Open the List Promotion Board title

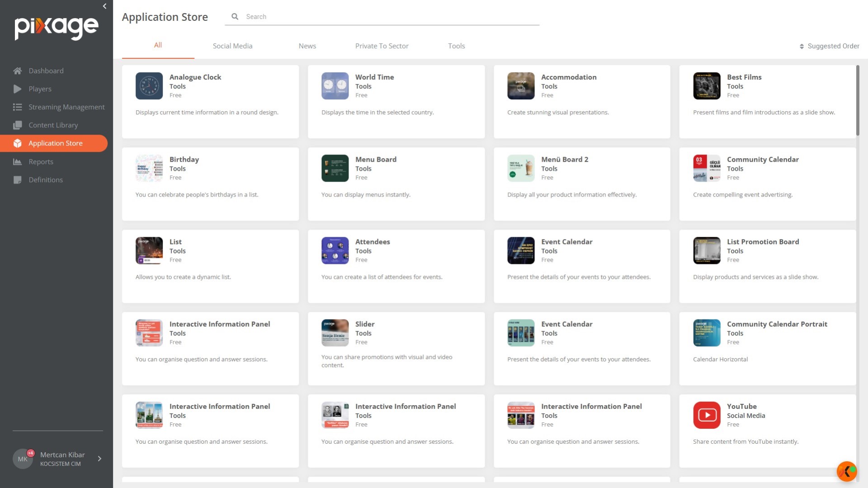pyautogui.click(x=763, y=242)
